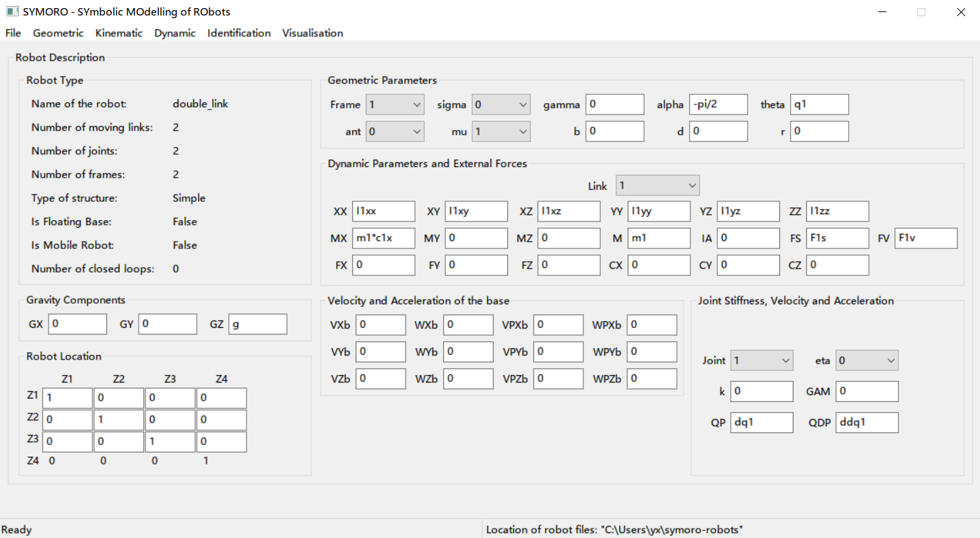
Task: Click the row Z3 column Z3 location cell
Action: point(170,442)
